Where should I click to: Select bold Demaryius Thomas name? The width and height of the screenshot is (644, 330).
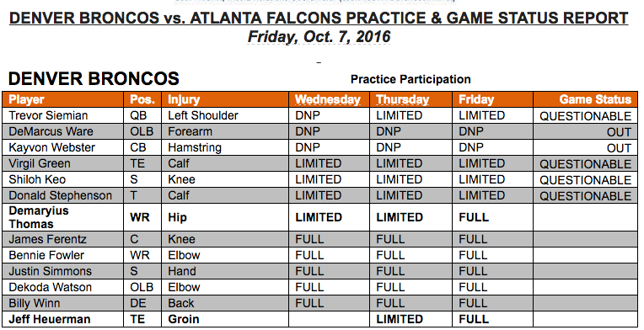click(x=39, y=217)
